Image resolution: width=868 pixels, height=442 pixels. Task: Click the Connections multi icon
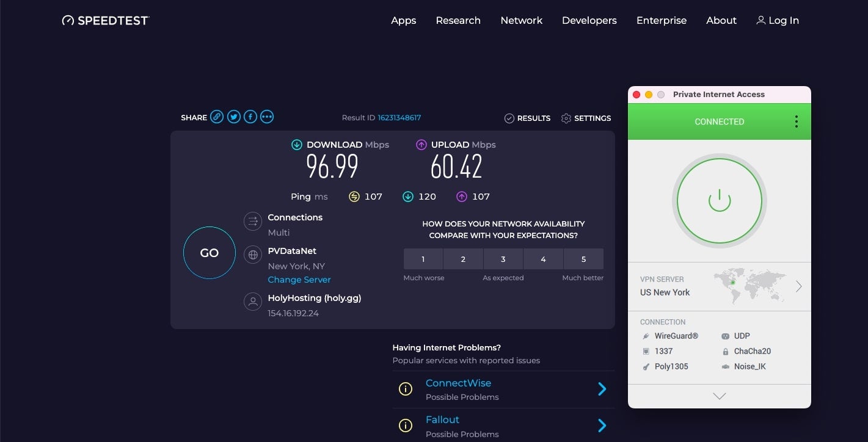click(253, 221)
